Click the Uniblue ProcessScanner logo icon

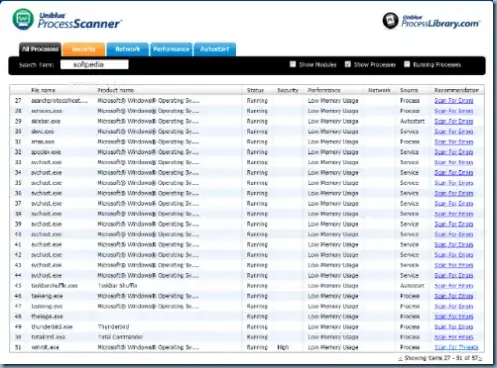(x=23, y=19)
